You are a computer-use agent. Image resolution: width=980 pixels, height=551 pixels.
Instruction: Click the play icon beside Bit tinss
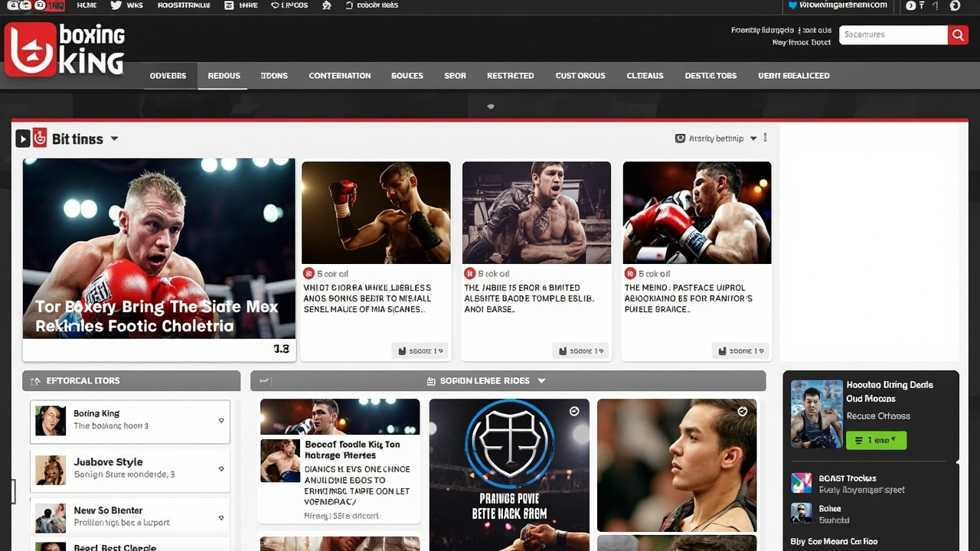(x=23, y=139)
